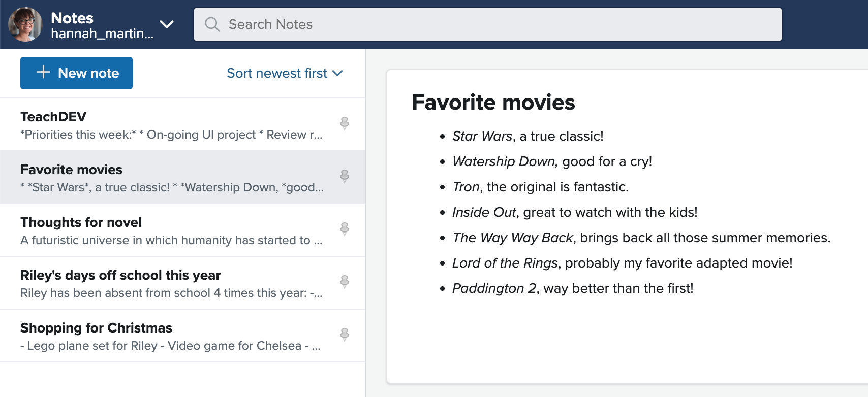
Task: Pin the Thoughts for novel note
Action: click(345, 229)
